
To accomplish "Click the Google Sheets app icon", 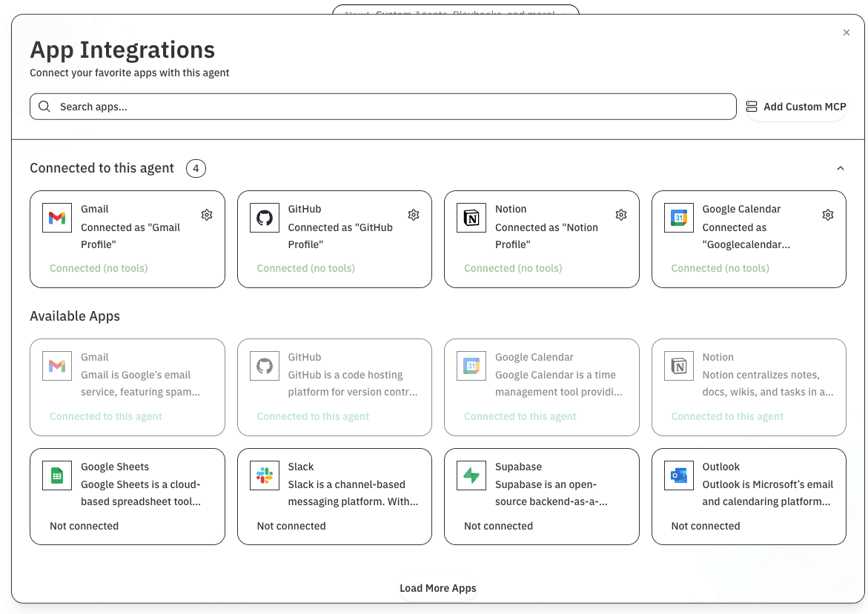I will (57, 475).
